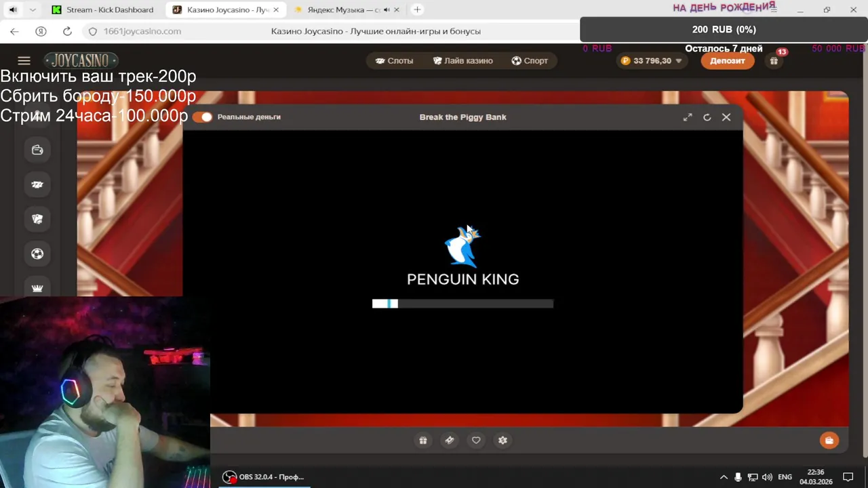Refresh the page with the browser reload icon
The height and width of the screenshot is (488, 868).
pyautogui.click(x=67, y=31)
